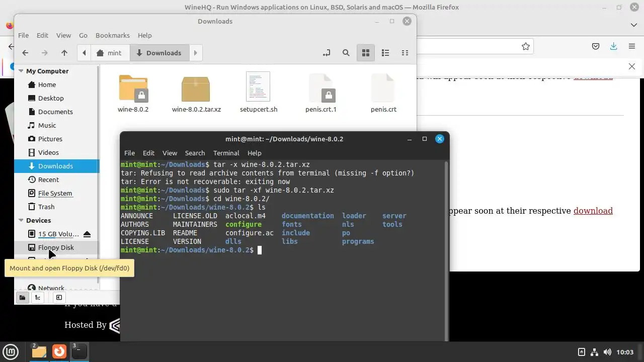This screenshot has height=362, width=644.
Task: Go up to parent folder
Action: [x=64, y=53]
